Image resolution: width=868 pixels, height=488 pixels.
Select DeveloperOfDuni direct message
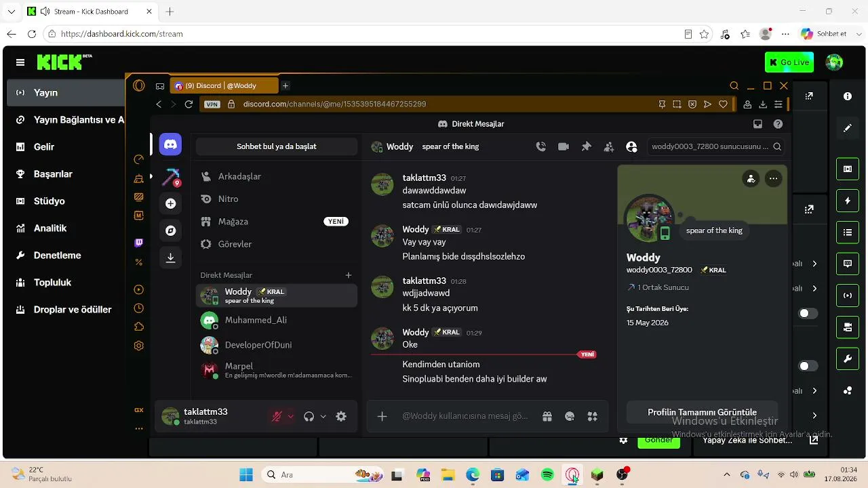click(277, 345)
